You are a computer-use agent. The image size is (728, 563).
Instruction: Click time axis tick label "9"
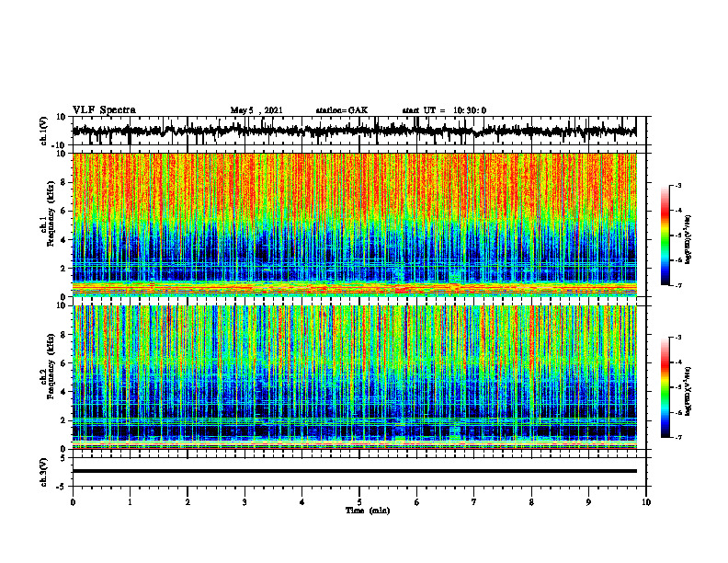(x=588, y=502)
